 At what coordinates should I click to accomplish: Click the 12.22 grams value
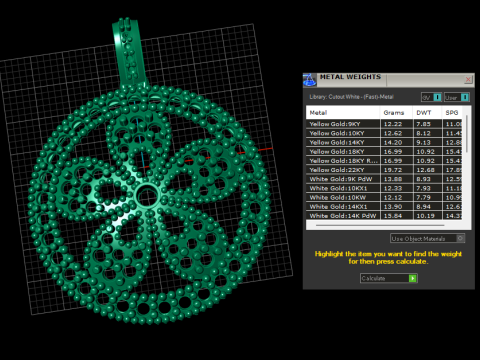pyautogui.click(x=393, y=124)
